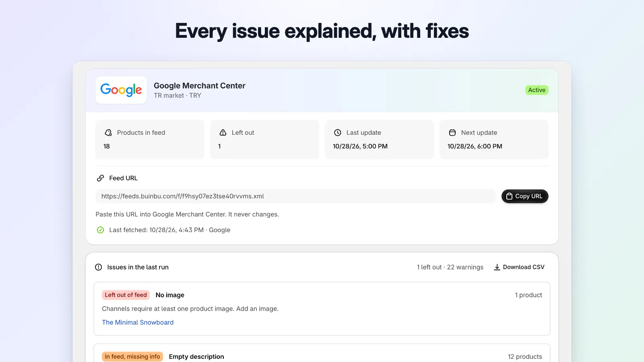
Task: Click the No image issue title
Action: [x=170, y=295]
